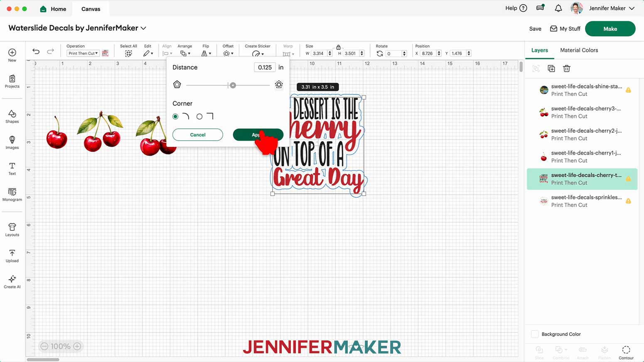Open the project title dropdown chevron

click(143, 28)
